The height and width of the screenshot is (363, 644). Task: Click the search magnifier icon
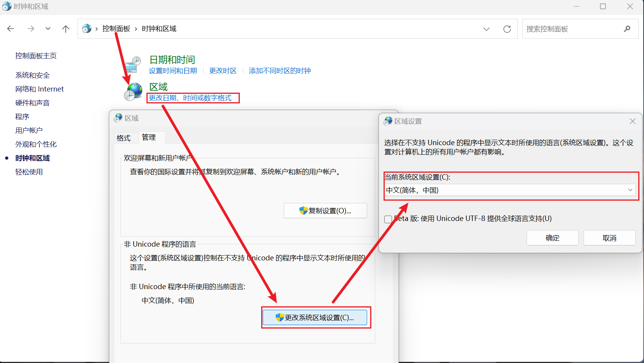pyautogui.click(x=627, y=29)
